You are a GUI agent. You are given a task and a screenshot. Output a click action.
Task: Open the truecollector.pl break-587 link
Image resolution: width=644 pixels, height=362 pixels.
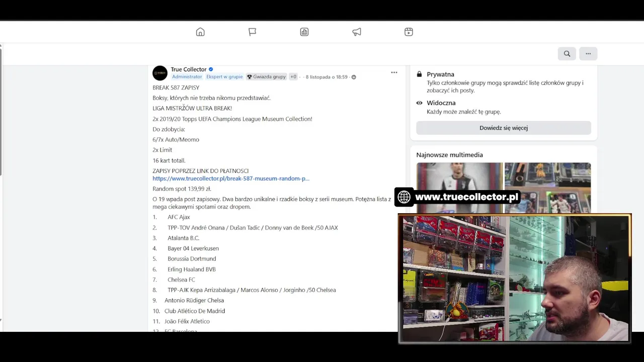pos(231,178)
